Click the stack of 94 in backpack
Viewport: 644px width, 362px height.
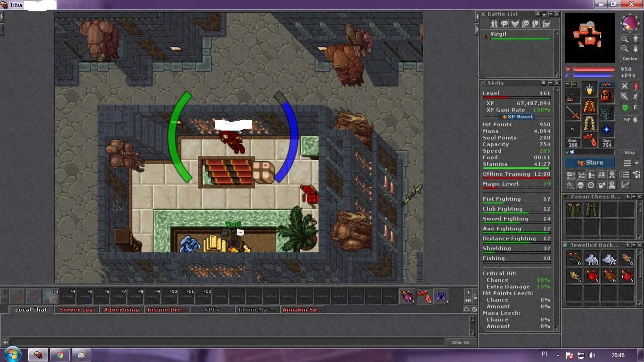point(609,259)
